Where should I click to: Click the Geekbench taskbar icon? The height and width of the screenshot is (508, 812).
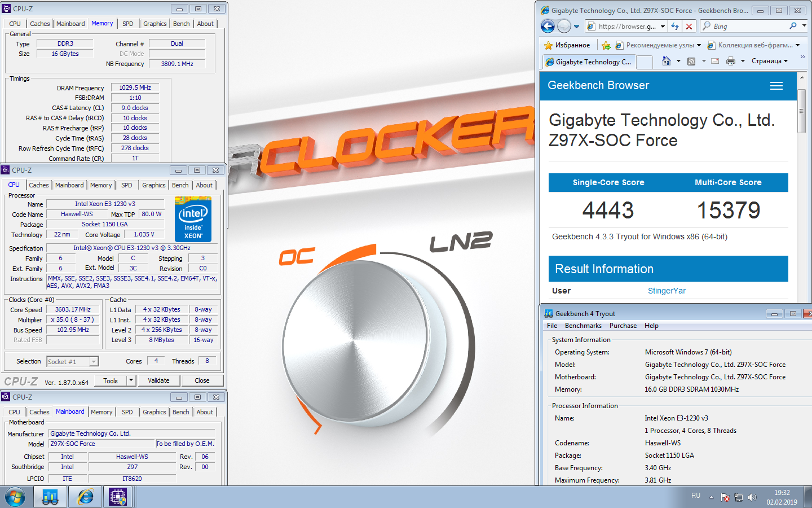pos(50,497)
